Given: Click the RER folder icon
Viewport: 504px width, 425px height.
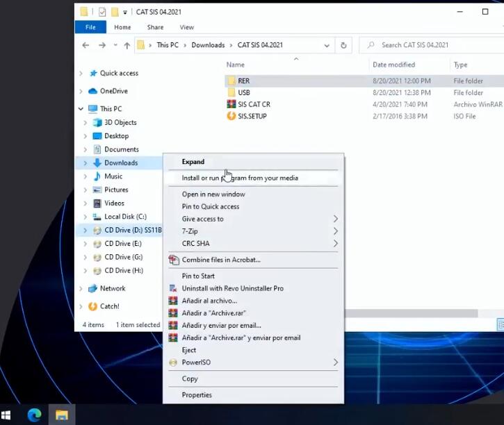Looking at the screenshot, I should pos(231,81).
